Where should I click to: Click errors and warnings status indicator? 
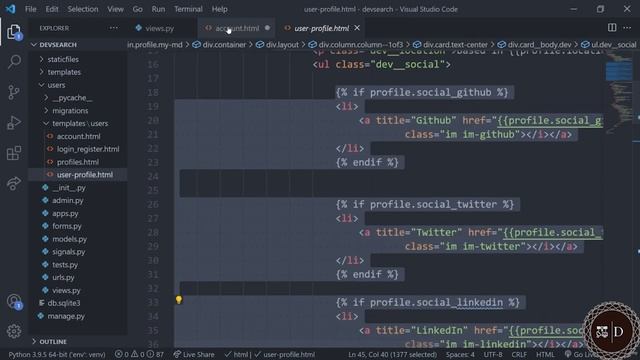click(139, 354)
